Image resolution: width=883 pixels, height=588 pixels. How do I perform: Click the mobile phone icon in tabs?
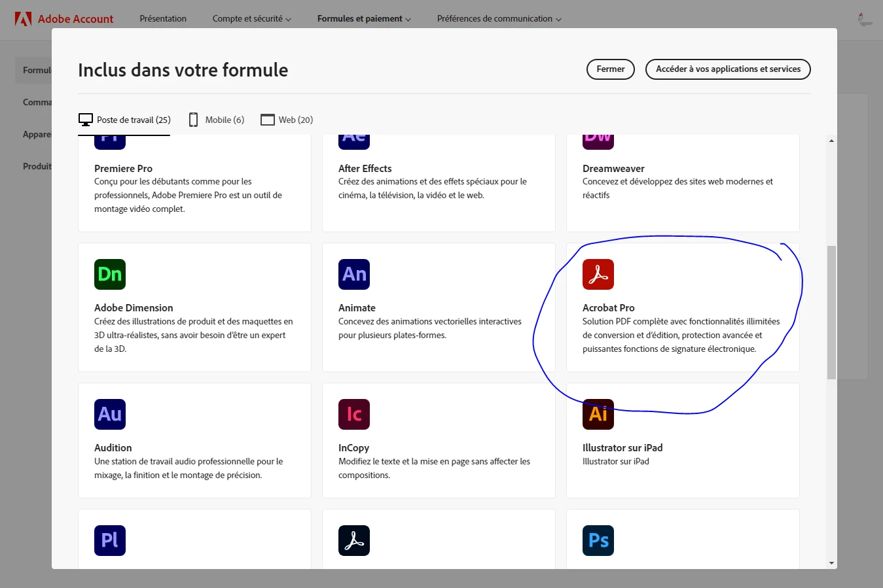tap(193, 120)
